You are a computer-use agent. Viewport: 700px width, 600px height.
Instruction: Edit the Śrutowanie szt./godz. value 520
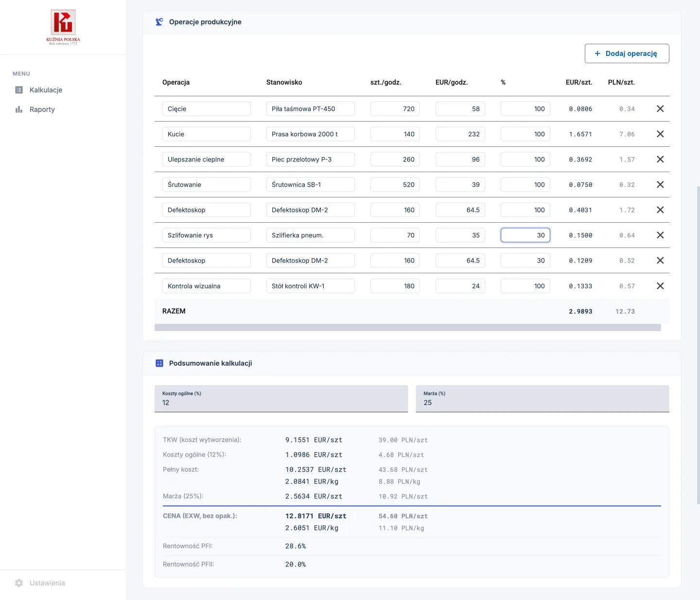(x=395, y=185)
